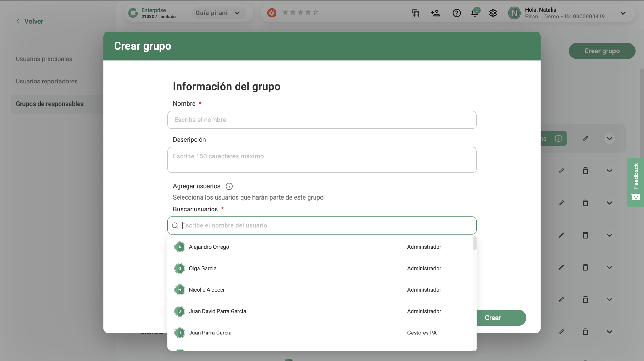Expand a group row with the chevron

610,171
